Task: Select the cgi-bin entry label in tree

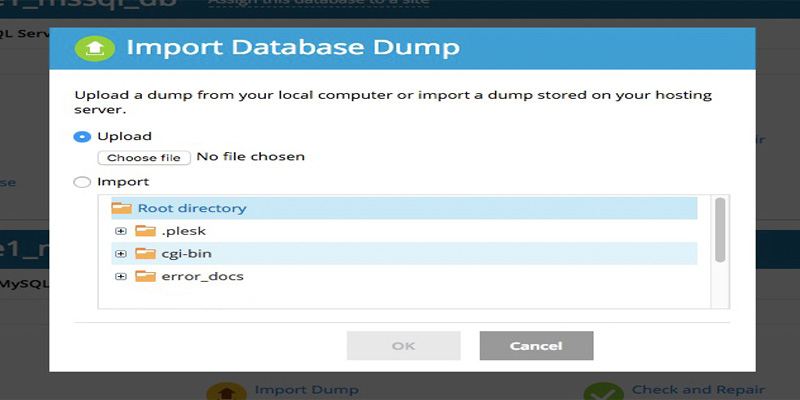Action: point(186,254)
